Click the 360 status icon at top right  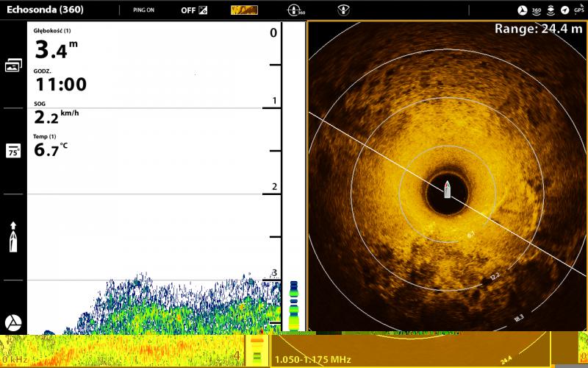click(x=537, y=10)
